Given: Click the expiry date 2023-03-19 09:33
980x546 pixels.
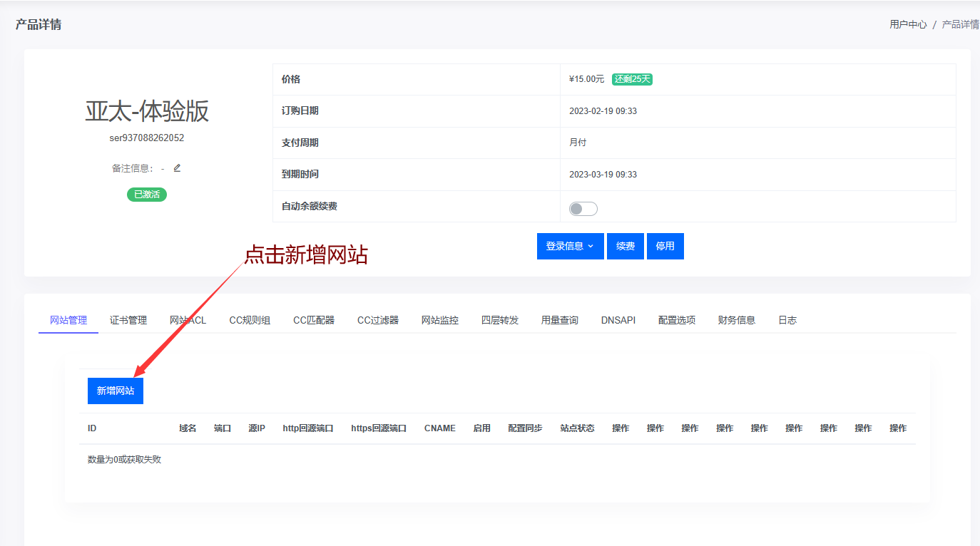Looking at the screenshot, I should (x=603, y=175).
